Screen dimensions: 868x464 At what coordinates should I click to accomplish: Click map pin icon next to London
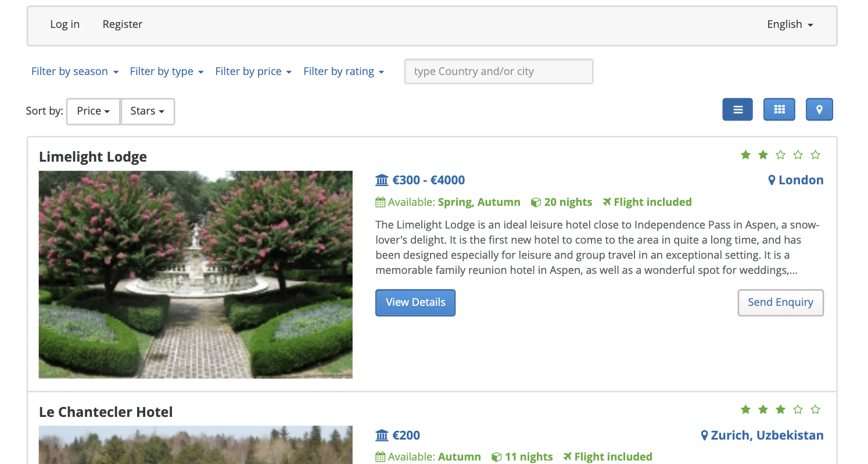772,180
